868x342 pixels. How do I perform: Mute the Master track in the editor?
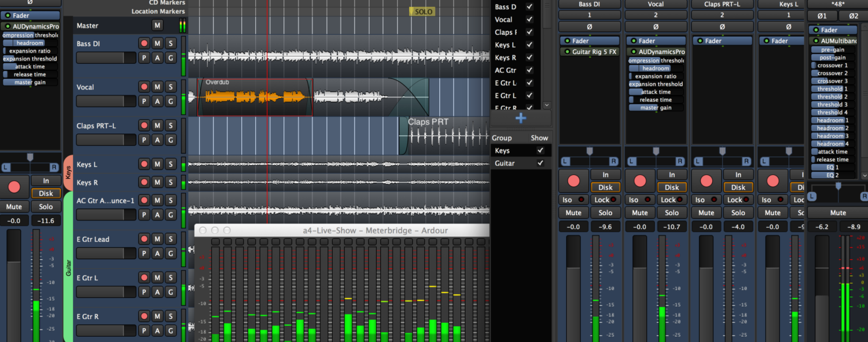pyautogui.click(x=157, y=26)
